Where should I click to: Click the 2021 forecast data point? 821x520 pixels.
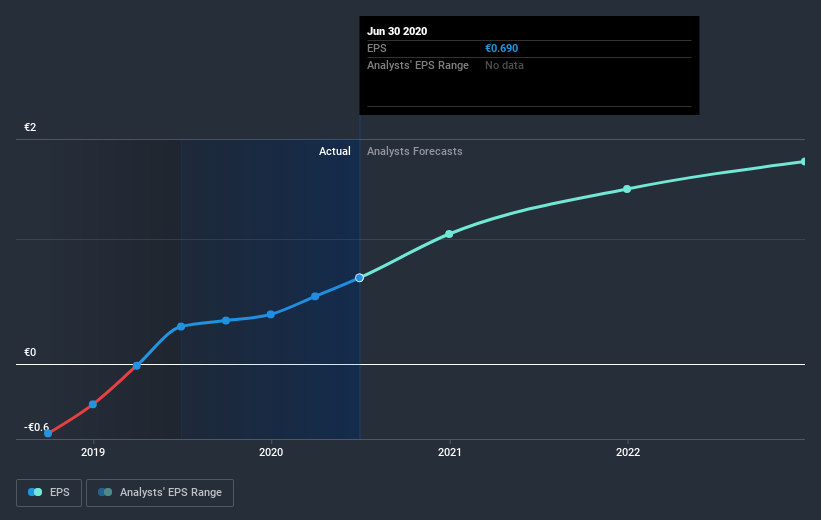click(x=449, y=234)
